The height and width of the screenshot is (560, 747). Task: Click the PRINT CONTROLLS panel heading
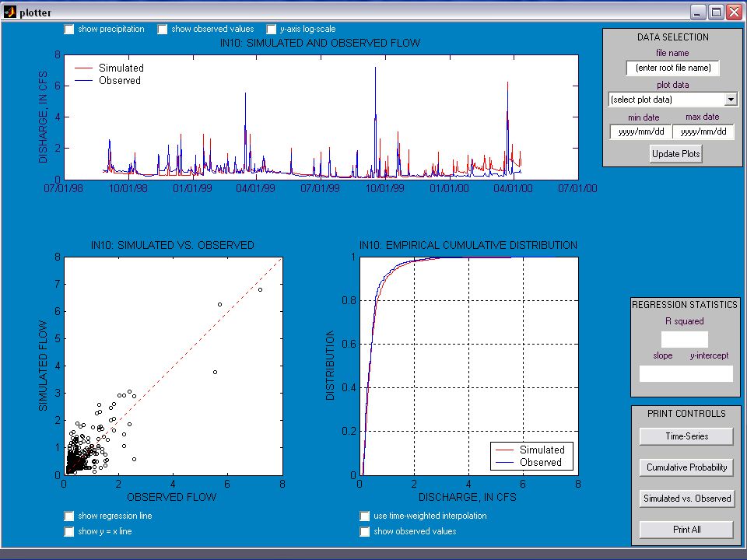coord(686,414)
